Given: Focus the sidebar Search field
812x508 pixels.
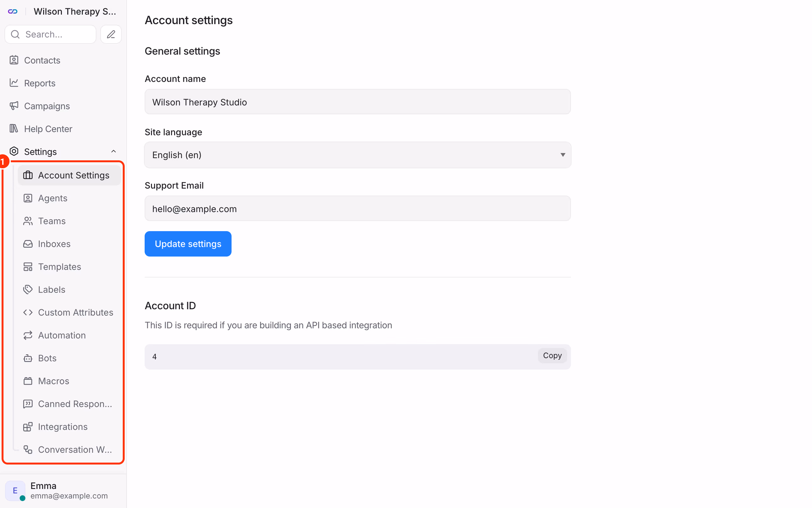Looking at the screenshot, I should click(x=50, y=34).
